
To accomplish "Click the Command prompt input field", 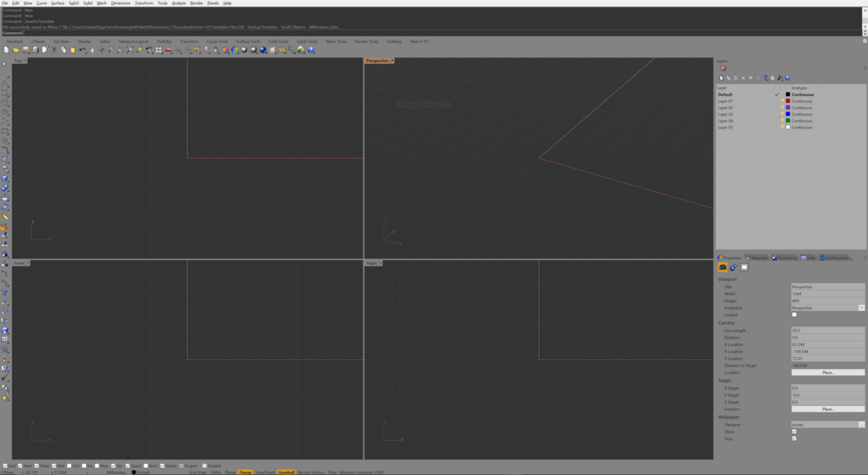I will [x=443, y=33].
